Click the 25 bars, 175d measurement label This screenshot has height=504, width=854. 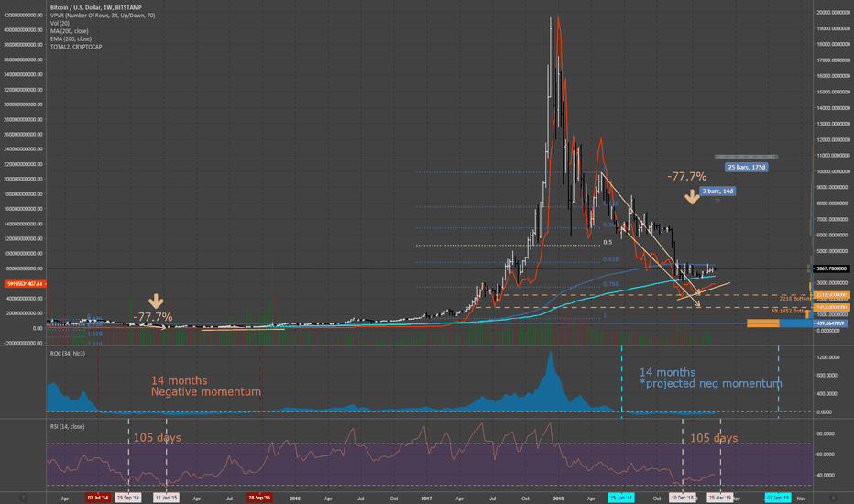[746, 168]
